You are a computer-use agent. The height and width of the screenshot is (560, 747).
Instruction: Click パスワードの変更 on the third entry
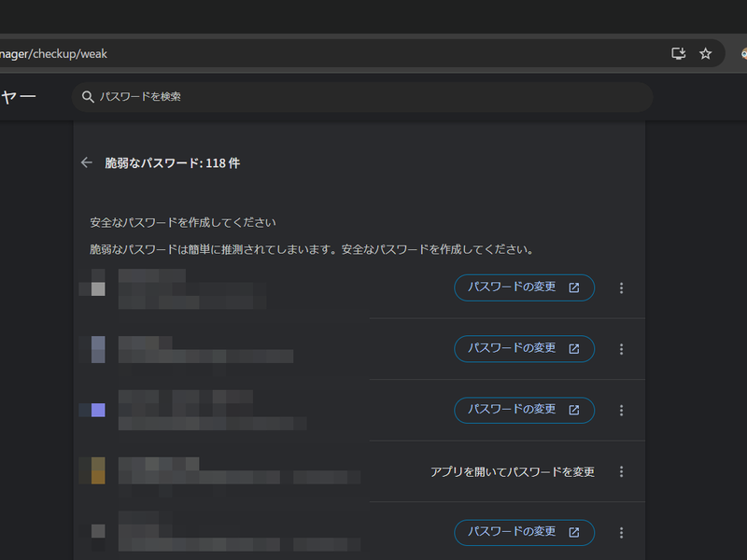tap(524, 410)
